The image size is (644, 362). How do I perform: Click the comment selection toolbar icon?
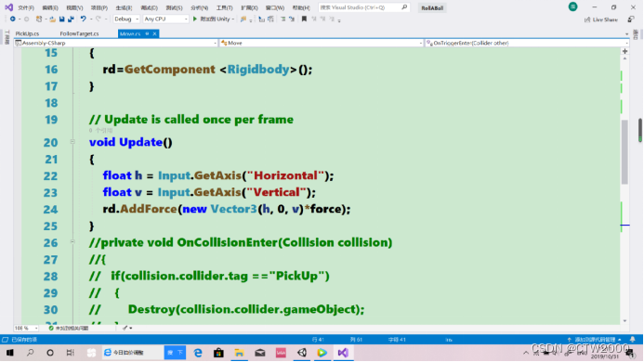(x=283, y=19)
